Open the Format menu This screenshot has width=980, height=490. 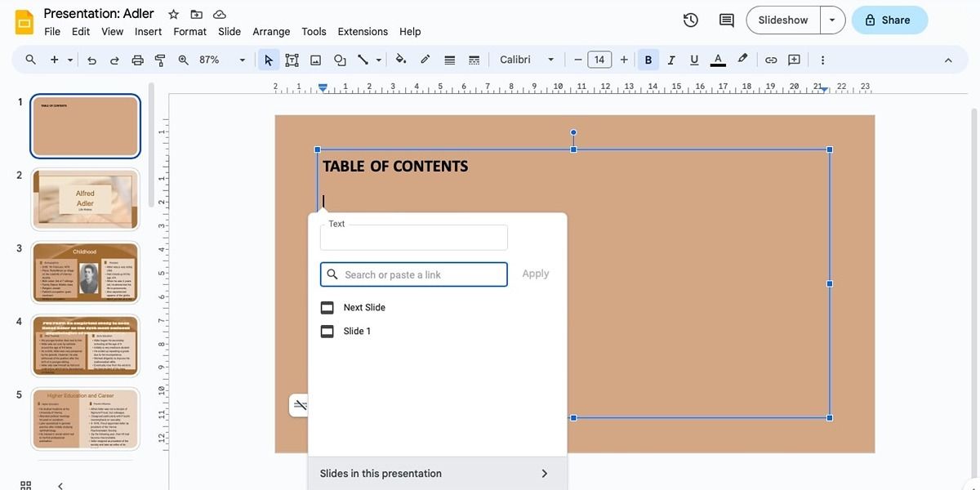189,30
